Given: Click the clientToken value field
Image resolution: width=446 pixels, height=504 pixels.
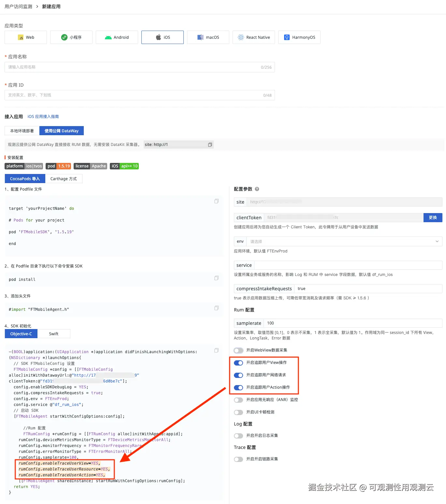Looking at the screenshot, I should tap(344, 218).
